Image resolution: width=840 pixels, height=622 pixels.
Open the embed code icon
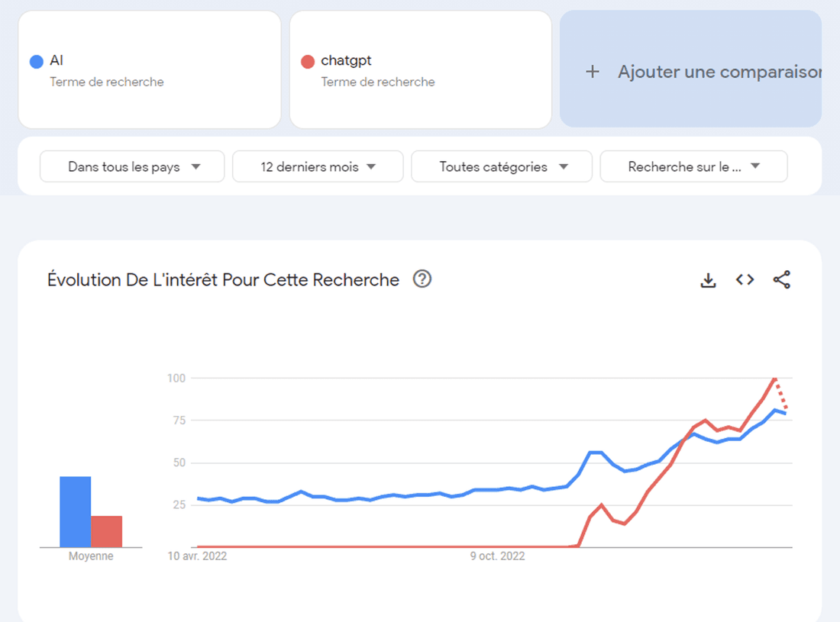coord(745,279)
